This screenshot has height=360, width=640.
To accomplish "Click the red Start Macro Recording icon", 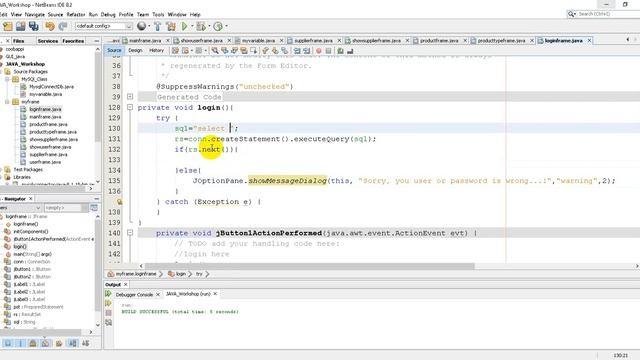I will 318,51.
